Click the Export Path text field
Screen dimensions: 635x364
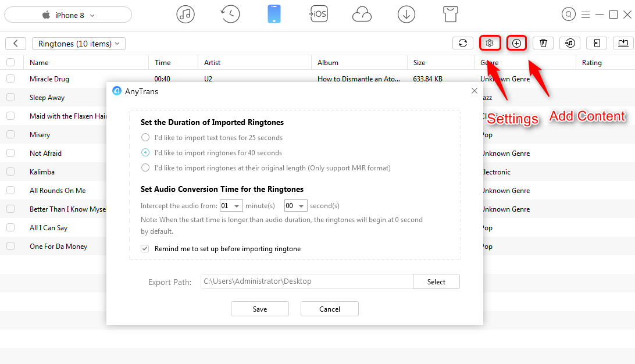[307, 281]
